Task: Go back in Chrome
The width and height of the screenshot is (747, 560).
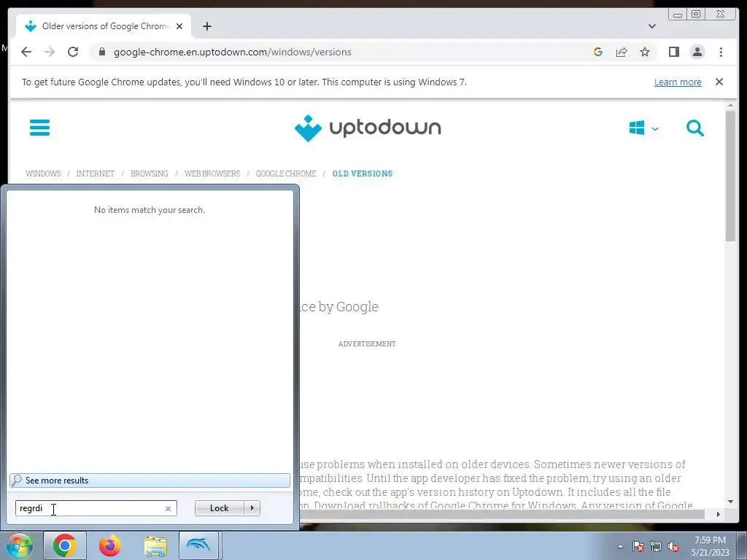Action: coord(26,52)
